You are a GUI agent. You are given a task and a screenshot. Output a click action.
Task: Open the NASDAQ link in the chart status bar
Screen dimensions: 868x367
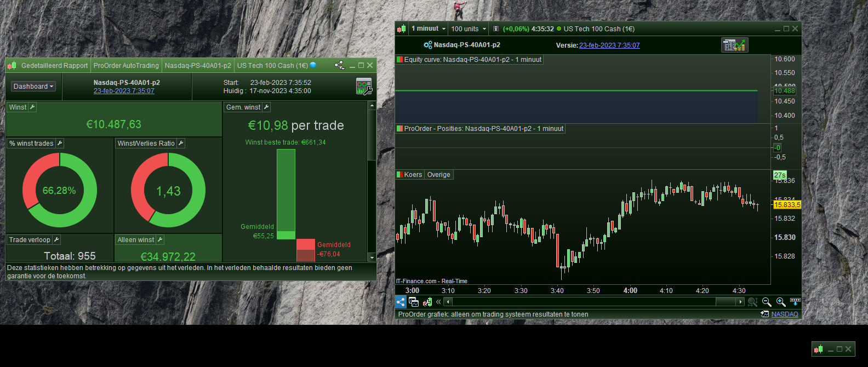[x=785, y=314]
